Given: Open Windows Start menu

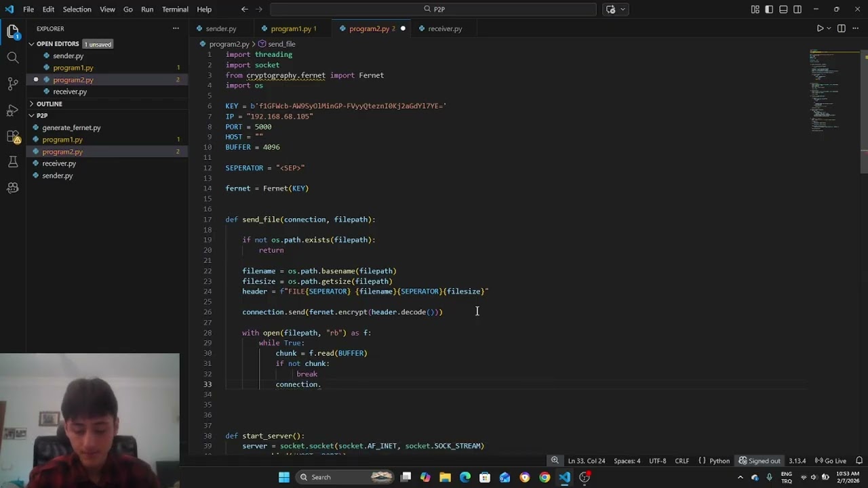Looking at the screenshot, I should point(284,477).
